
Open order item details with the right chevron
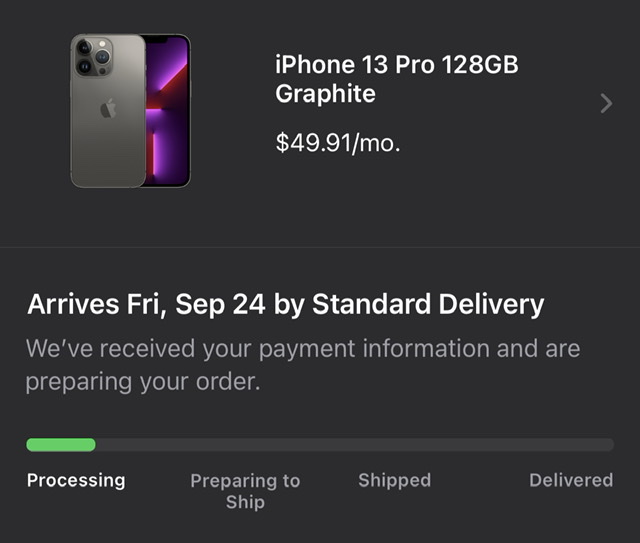(x=605, y=103)
